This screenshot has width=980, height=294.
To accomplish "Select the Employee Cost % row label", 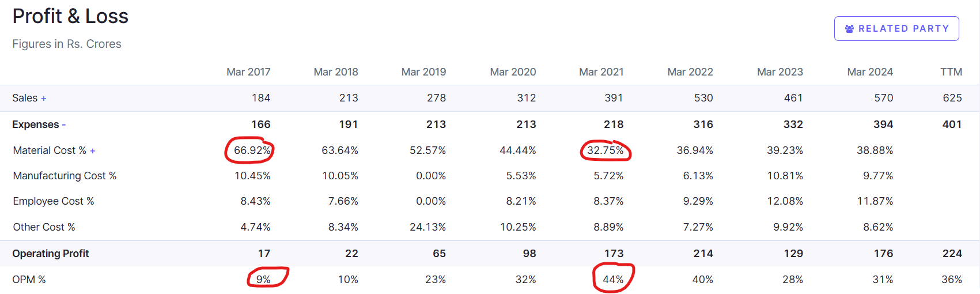I will coord(54,201).
